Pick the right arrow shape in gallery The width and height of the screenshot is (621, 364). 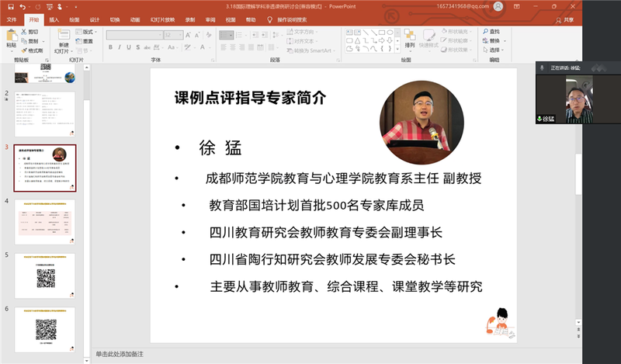382,41
